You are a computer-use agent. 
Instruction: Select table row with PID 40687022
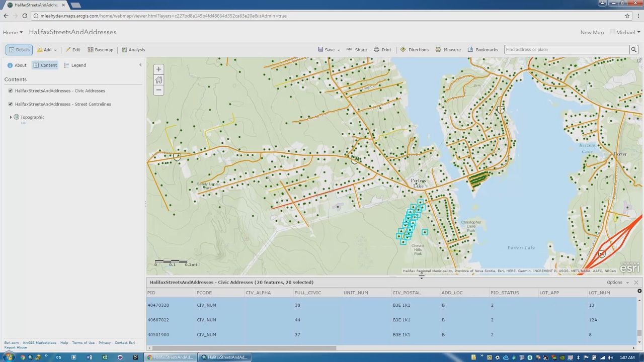pyautogui.click(x=391, y=320)
